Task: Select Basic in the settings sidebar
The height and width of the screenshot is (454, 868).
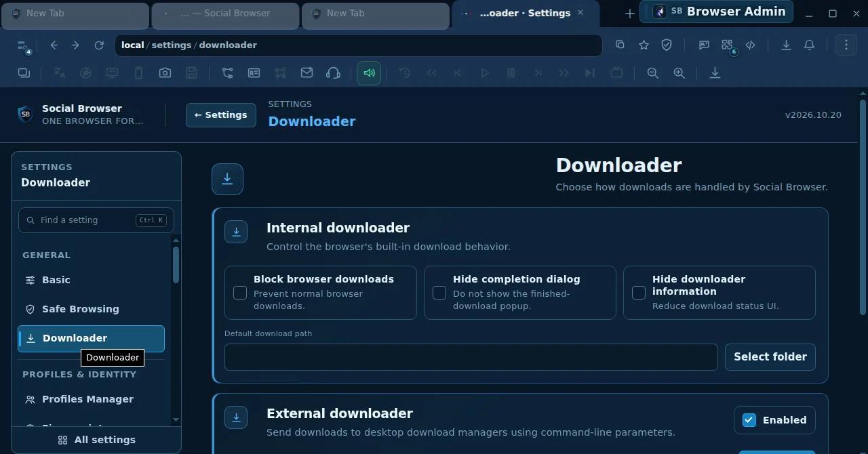Action: pos(91,280)
